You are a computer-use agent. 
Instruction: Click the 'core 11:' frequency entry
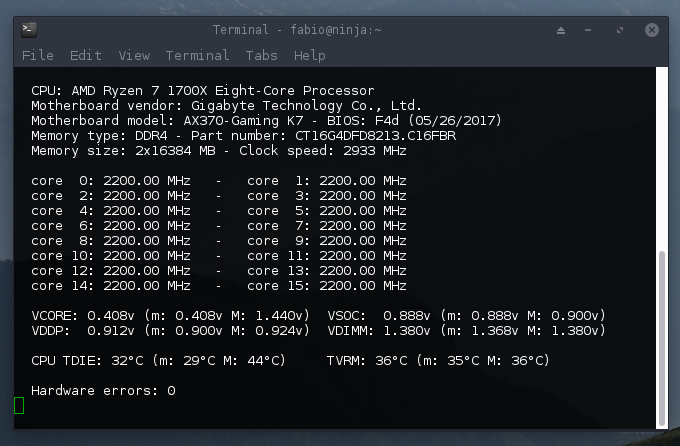point(327,256)
